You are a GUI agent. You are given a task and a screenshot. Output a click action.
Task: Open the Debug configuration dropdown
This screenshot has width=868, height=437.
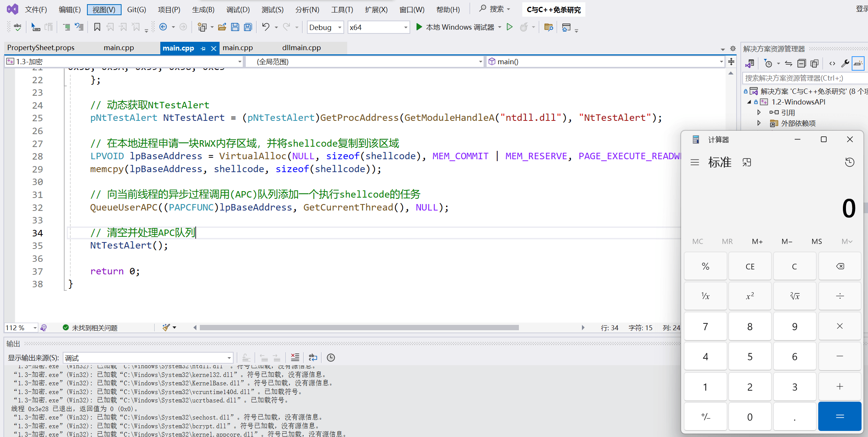point(340,27)
